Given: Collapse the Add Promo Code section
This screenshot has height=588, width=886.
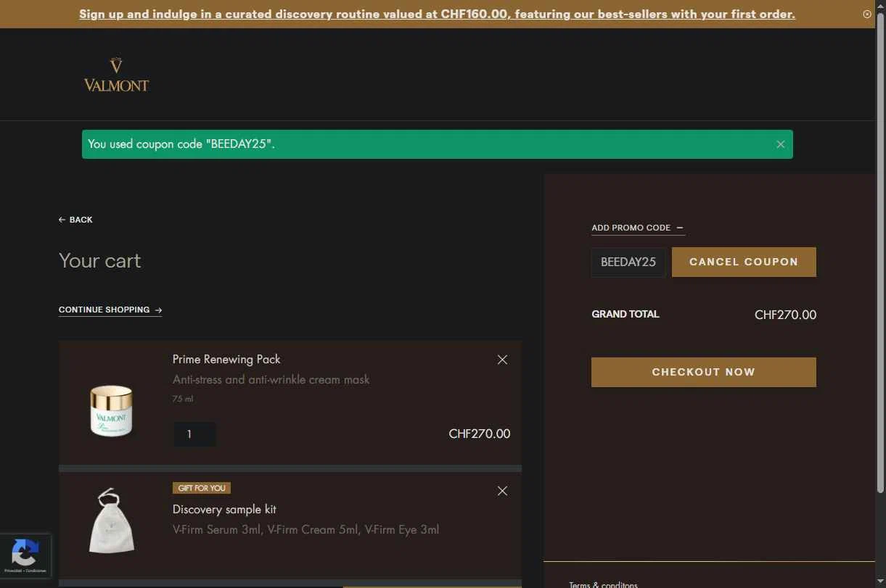Looking at the screenshot, I should pos(638,228).
